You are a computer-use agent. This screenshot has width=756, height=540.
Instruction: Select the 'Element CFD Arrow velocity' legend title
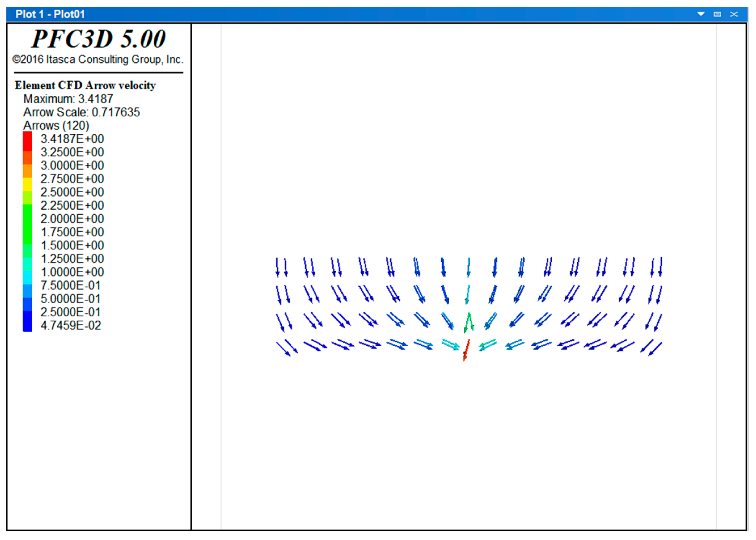(85, 86)
